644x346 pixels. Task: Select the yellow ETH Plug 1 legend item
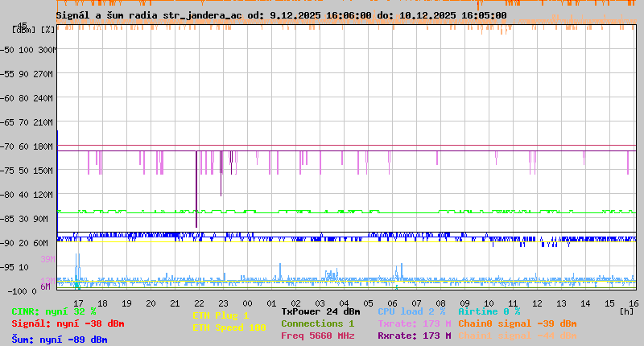[221, 315]
